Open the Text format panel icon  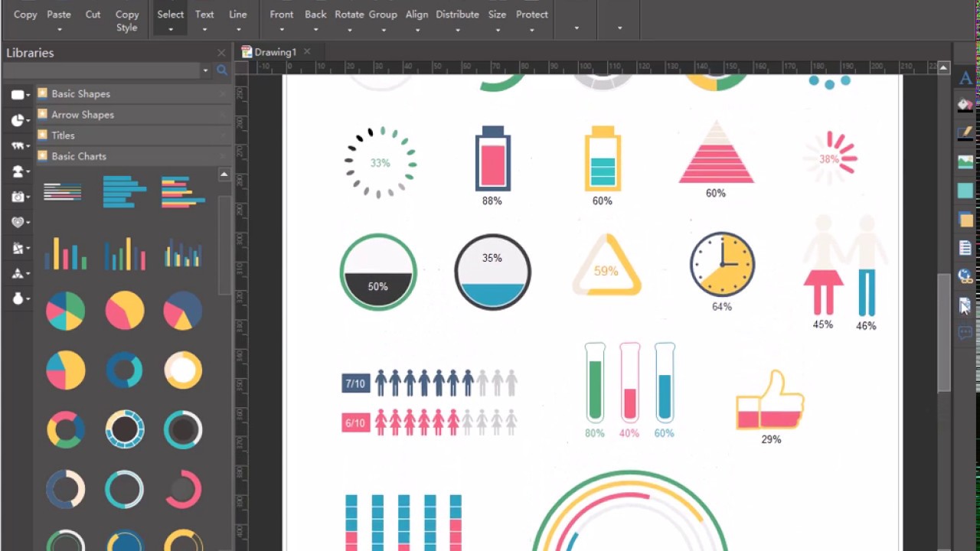[965, 77]
